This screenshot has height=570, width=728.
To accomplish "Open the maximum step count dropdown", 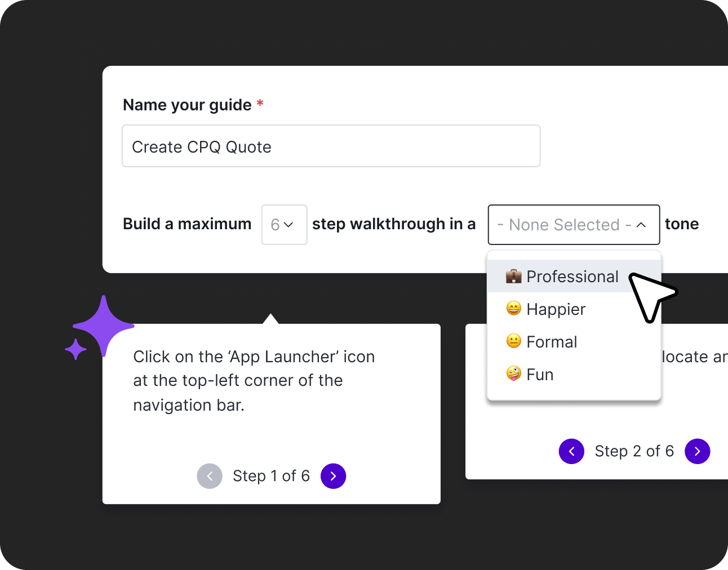I will tap(284, 225).
